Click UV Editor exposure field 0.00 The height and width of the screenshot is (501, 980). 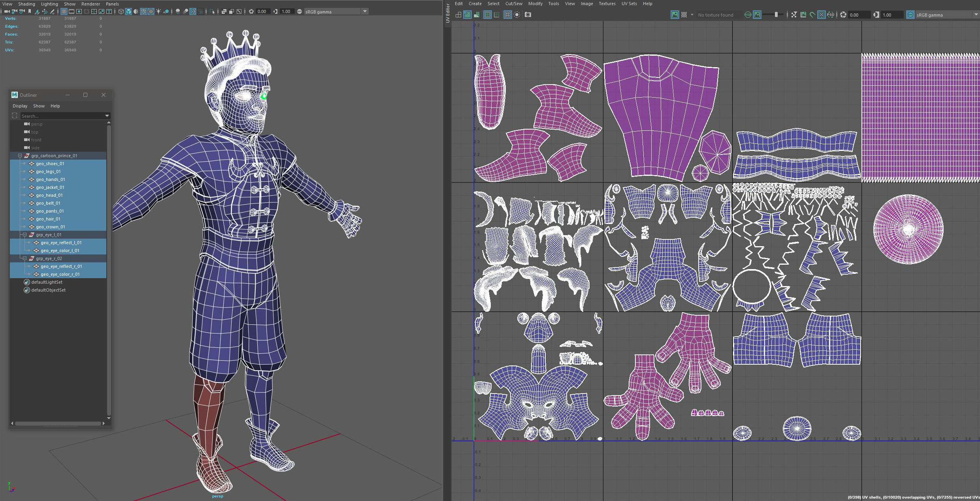(x=859, y=15)
